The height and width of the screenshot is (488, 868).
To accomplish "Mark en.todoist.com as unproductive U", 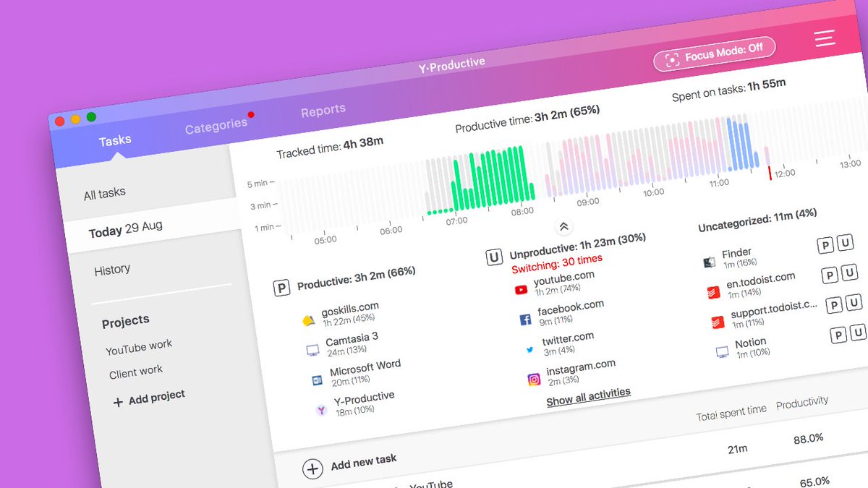I will [x=849, y=273].
